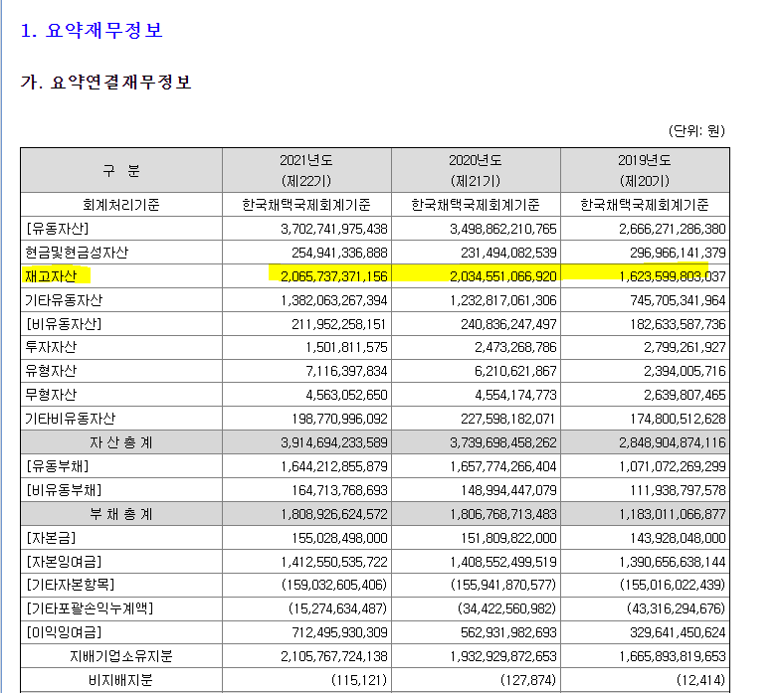The width and height of the screenshot is (784, 693).
Task: Click the value 240,836,247,497
Action: point(508,324)
